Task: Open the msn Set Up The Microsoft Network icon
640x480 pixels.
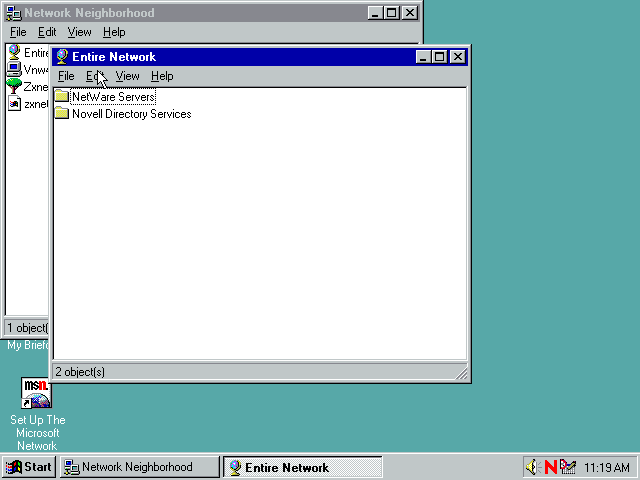Action: tap(36, 393)
